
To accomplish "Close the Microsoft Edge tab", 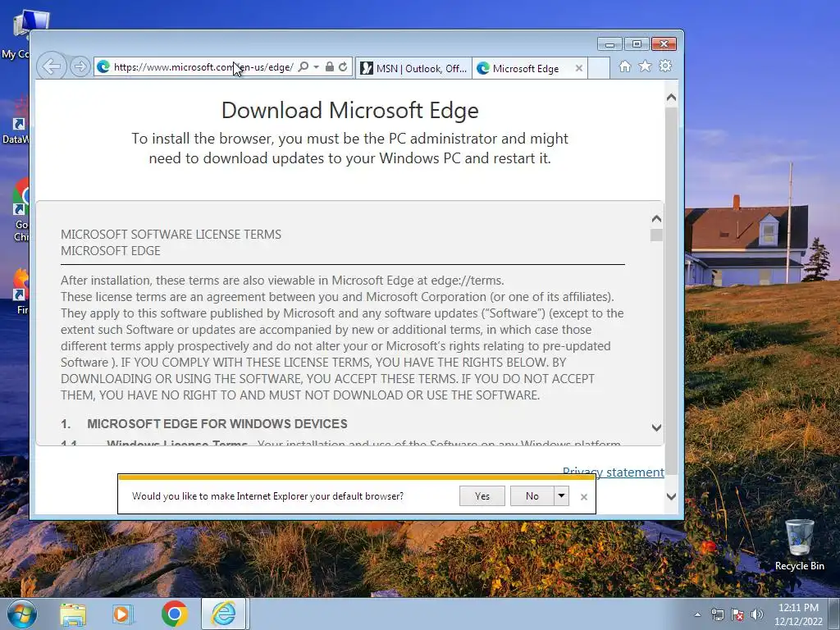I will click(x=578, y=69).
